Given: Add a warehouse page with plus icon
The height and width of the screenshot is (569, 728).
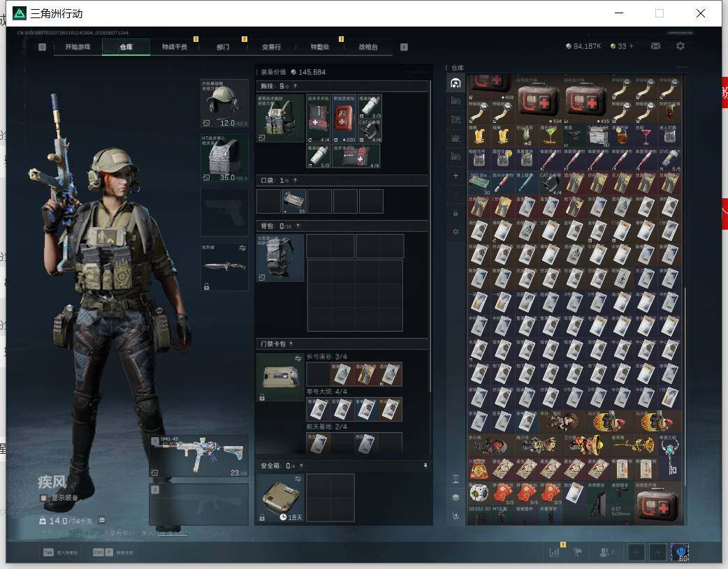Looking at the screenshot, I should click(456, 175).
